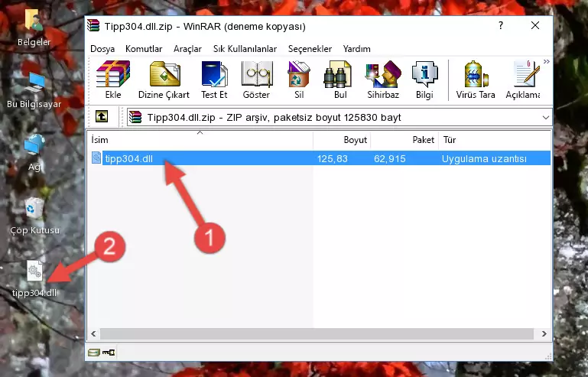The image size is (588, 377).
Task: Select the tipp304.dll file row
Action: tap(320, 158)
